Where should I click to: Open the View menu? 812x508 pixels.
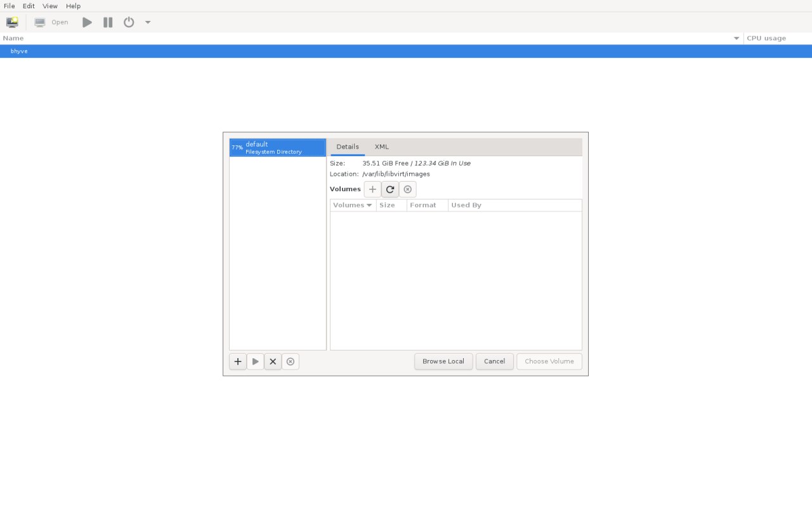point(49,6)
